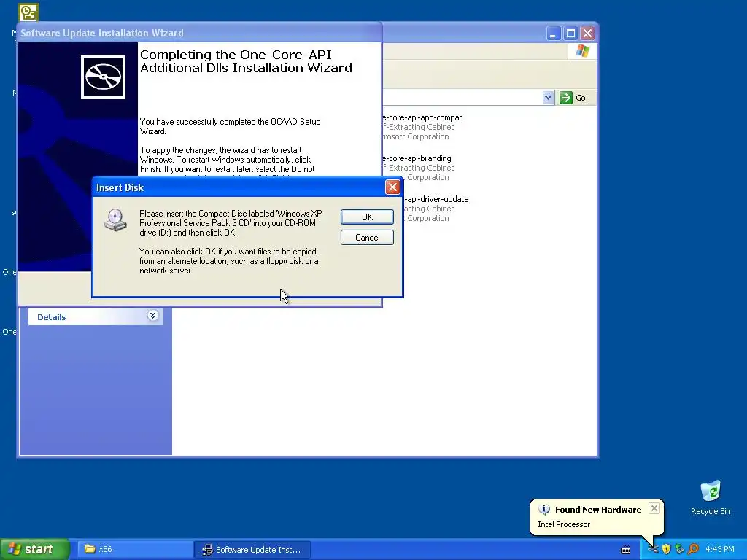
Task: Click the green Go arrow in Explorer window
Action: click(565, 98)
